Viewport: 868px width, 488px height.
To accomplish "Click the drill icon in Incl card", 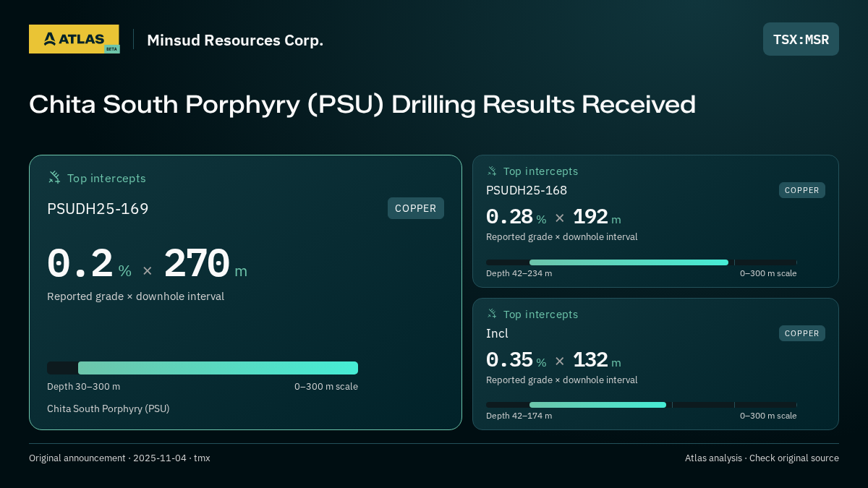I will click(492, 314).
